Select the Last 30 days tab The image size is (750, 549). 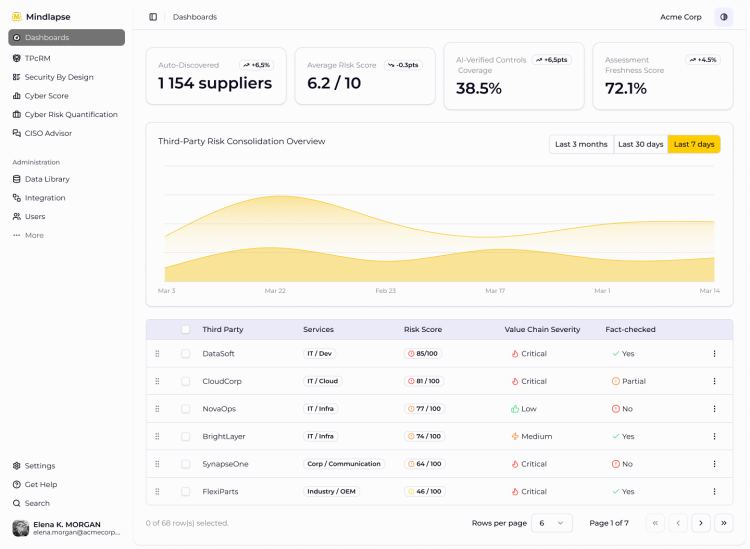point(640,144)
